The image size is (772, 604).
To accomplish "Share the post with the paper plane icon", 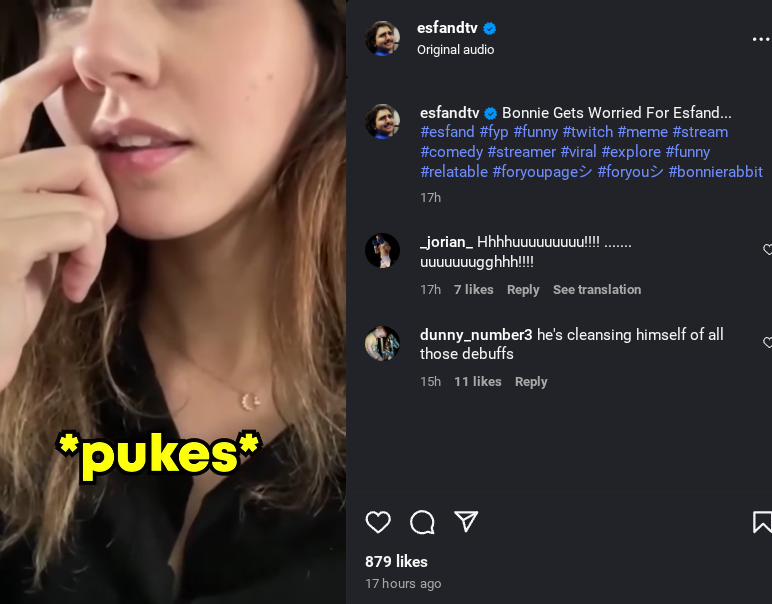I will point(466,521).
